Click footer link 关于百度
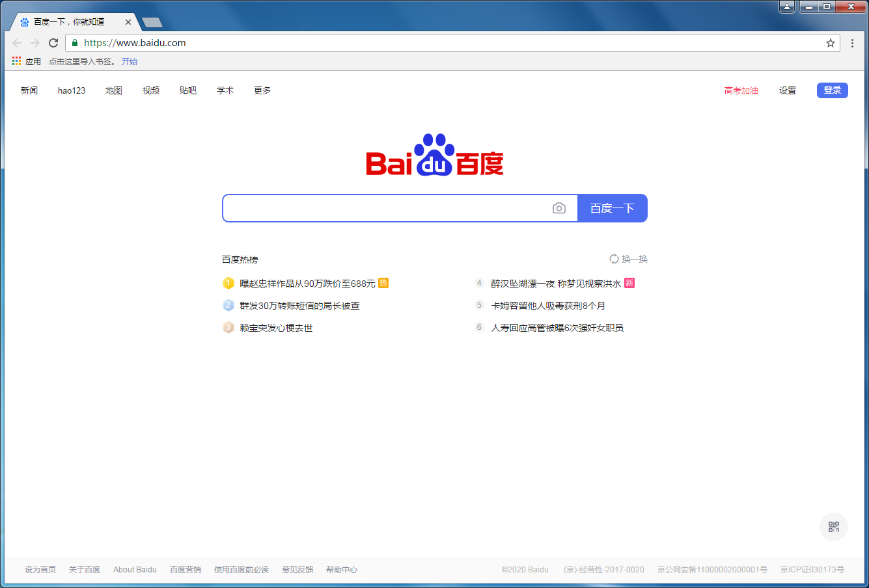The width and height of the screenshot is (869, 588). pyautogui.click(x=85, y=570)
